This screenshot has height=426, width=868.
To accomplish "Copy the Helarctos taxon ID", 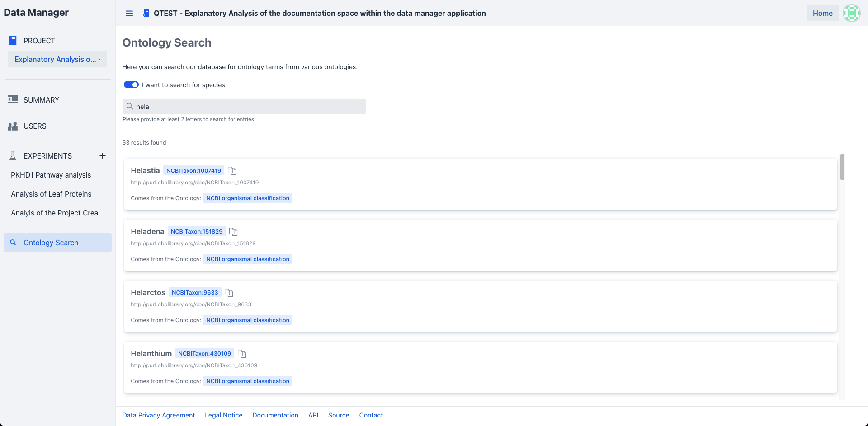I will [x=229, y=293].
